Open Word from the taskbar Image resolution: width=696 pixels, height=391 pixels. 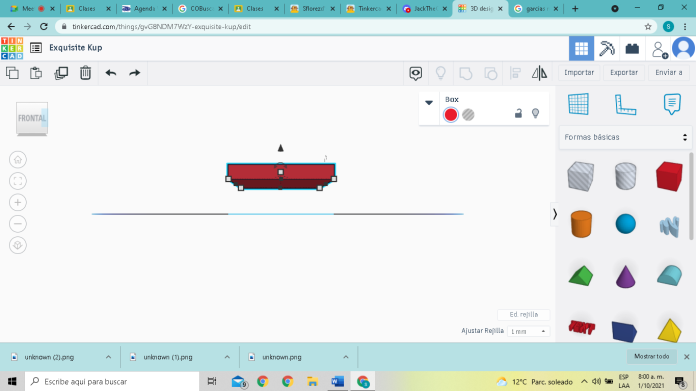coord(337,381)
